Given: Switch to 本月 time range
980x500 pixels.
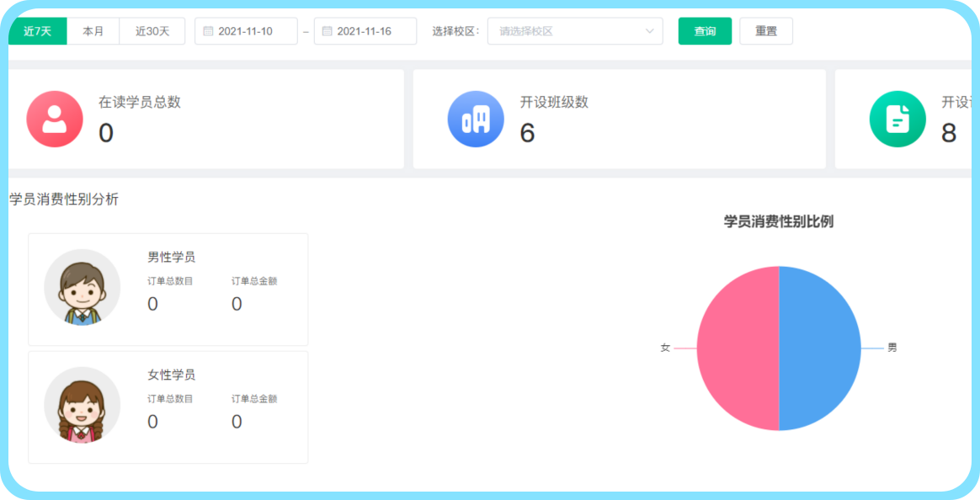Looking at the screenshot, I should 93,31.
